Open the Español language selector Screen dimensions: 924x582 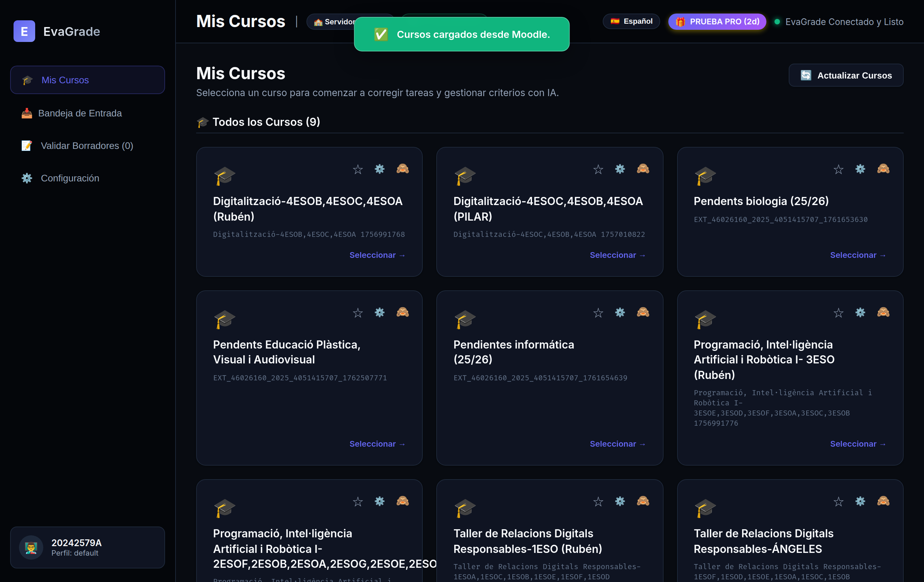pyautogui.click(x=631, y=22)
